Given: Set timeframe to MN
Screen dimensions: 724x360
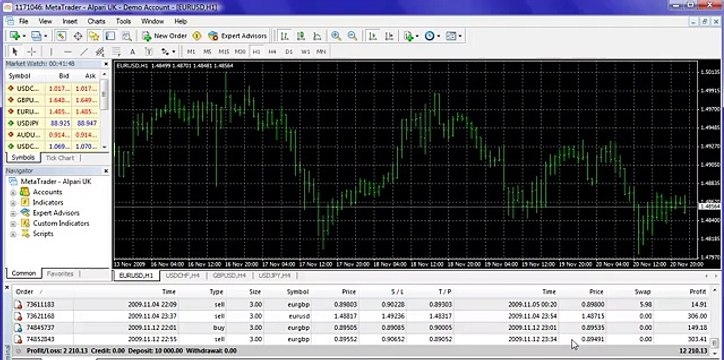Looking at the screenshot, I should [321, 52].
